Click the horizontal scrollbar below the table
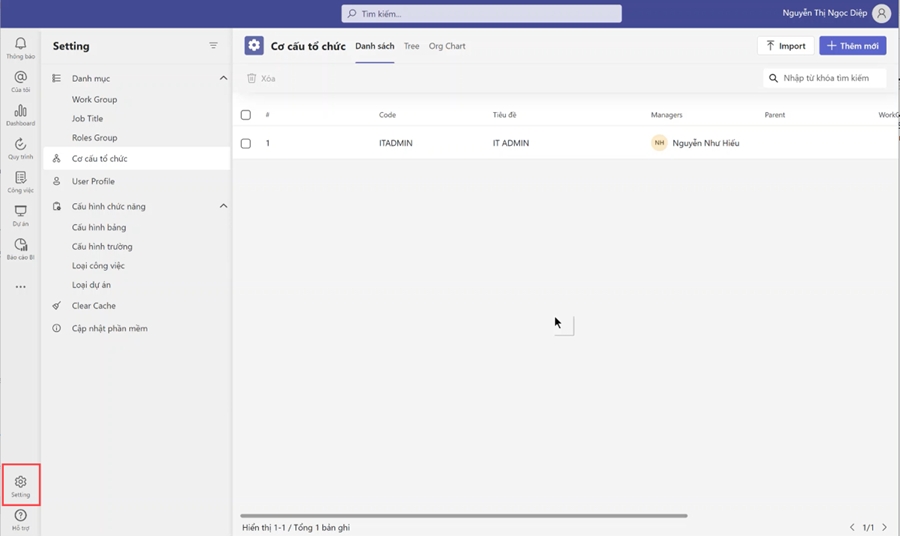Image resolution: width=900 pixels, height=536 pixels. click(465, 516)
